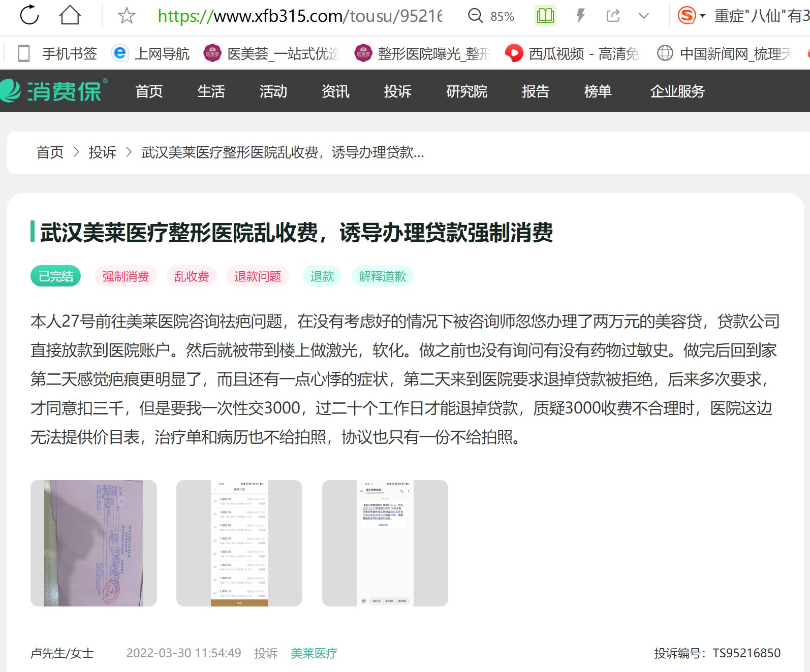The height and width of the screenshot is (672, 810).
Task: Open the SMS message screenshot thumbnail
Action: 385,543
